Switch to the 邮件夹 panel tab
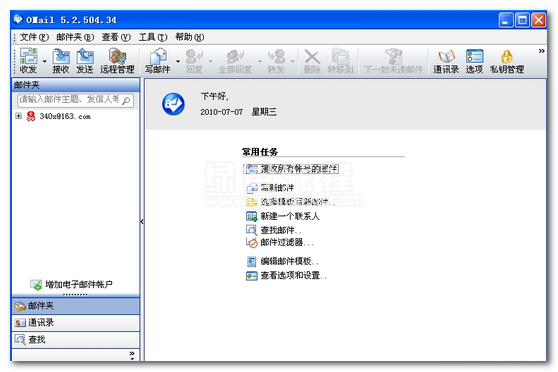Viewport: 558px width, 372px height. coord(75,306)
